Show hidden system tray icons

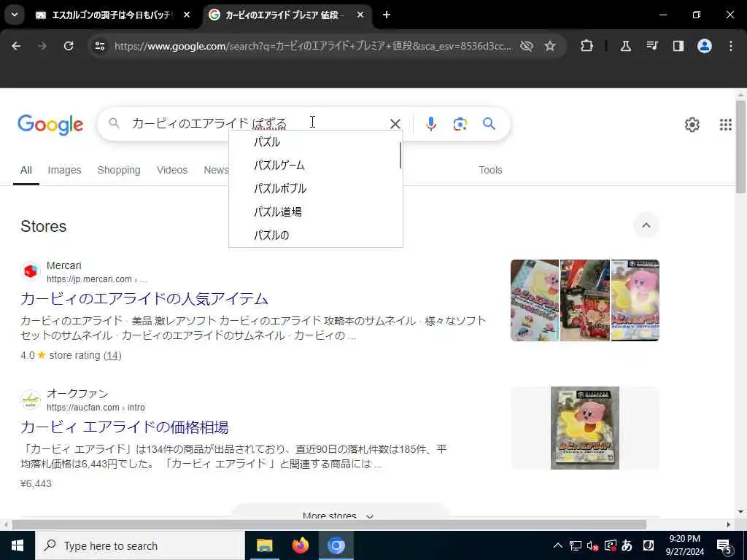tap(558, 545)
